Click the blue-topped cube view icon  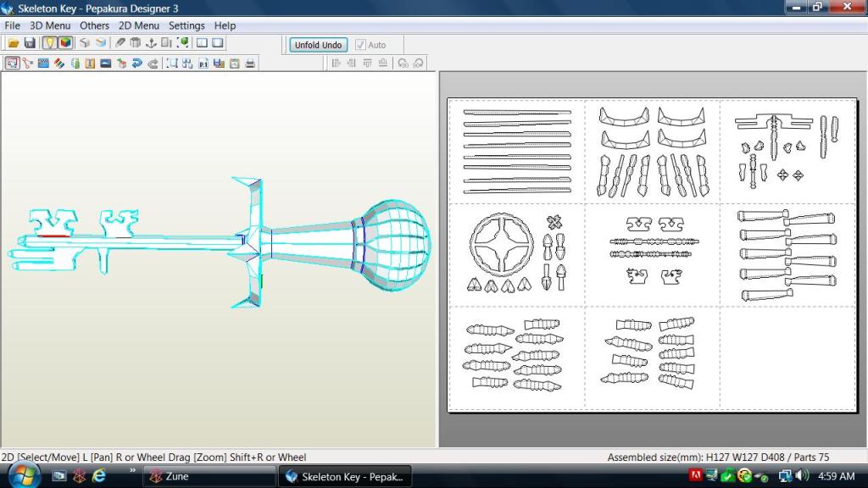pyautogui.click(x=100, y=42)
